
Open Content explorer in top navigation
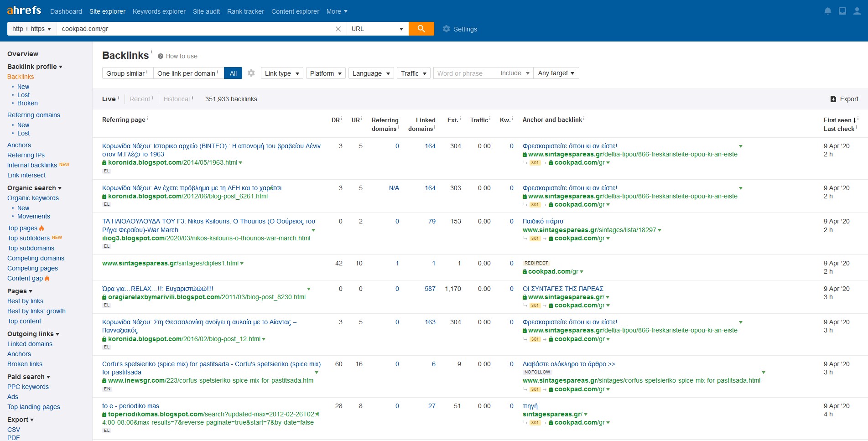point(295,11)
